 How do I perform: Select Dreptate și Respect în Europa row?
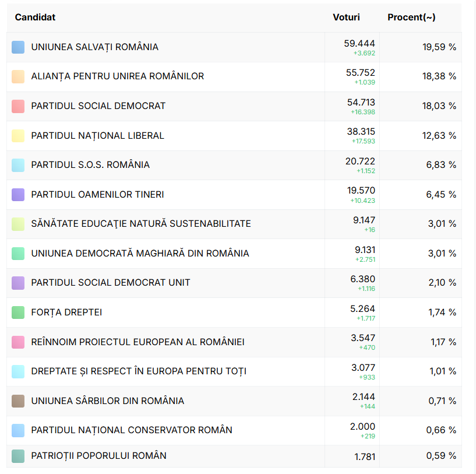pos(139,371)
